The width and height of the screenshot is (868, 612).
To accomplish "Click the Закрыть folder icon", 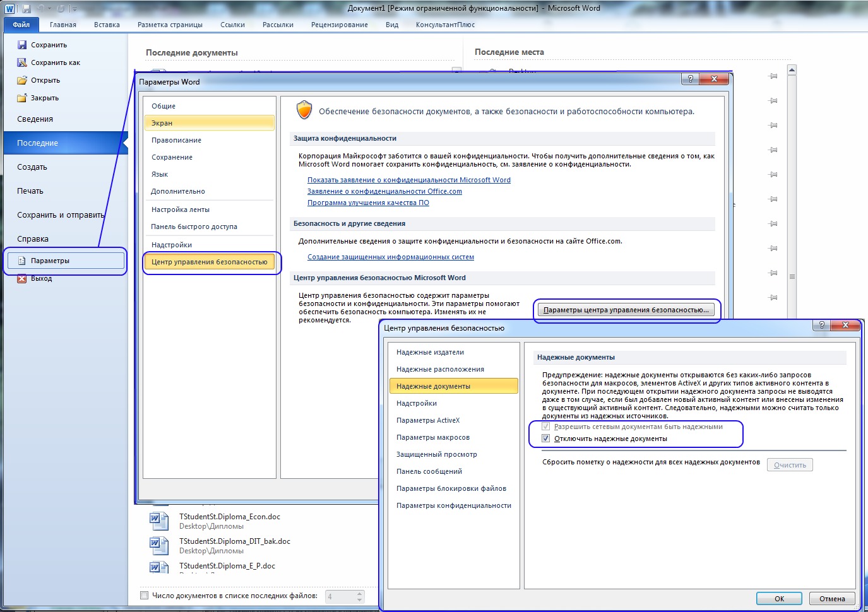I will pos(22,98).
